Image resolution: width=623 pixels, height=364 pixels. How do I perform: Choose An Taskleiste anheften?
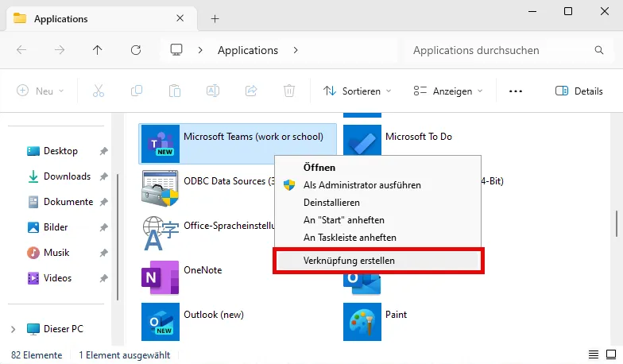pos(377,237)
